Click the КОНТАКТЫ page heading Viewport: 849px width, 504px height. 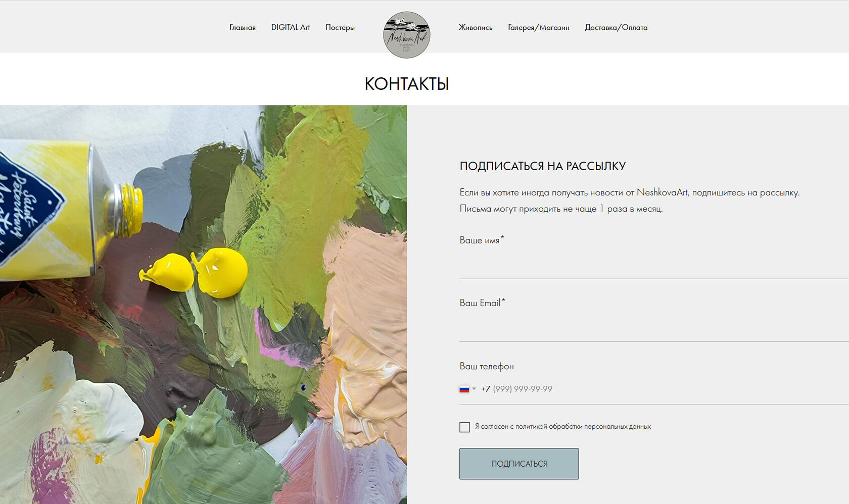pyautogui.click(x=407, y=84)
